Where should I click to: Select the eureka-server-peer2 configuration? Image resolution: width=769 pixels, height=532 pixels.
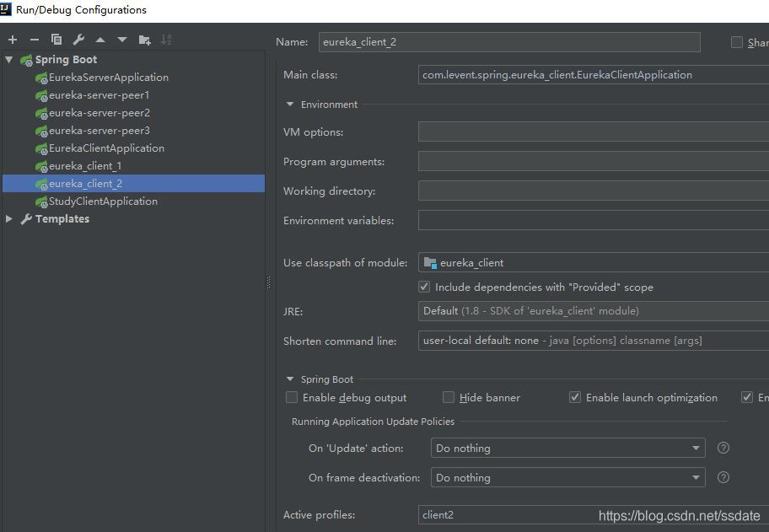coord(99,113)
